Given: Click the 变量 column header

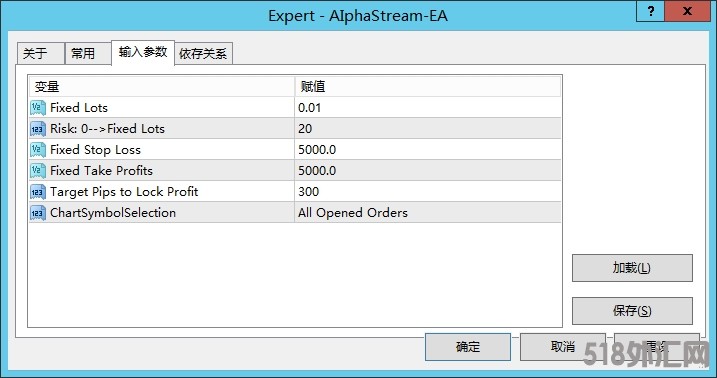Looking at the screenshot, I should [162, 86].
